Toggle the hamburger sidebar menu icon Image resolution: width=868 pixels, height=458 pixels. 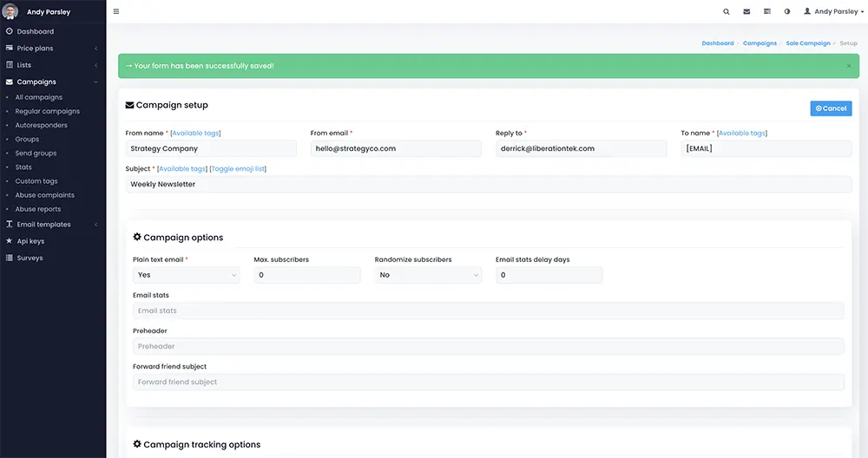click(x=116, y=11)
